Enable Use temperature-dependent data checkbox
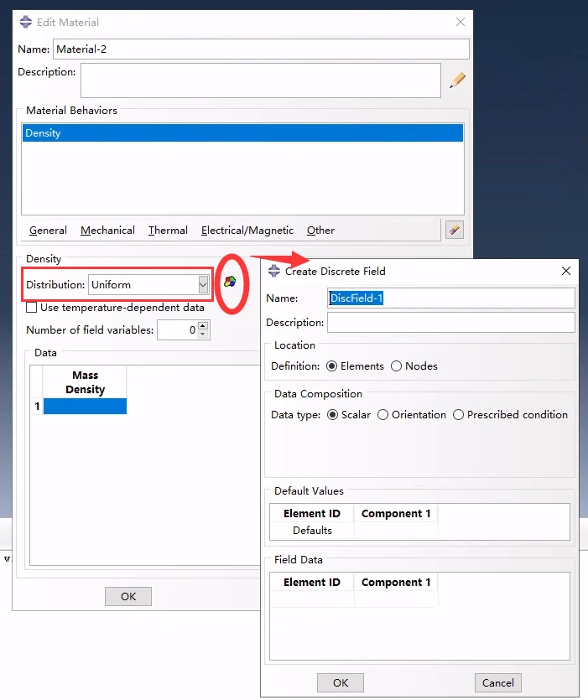This screenshot has width=588, height=700. click(31, 308)
